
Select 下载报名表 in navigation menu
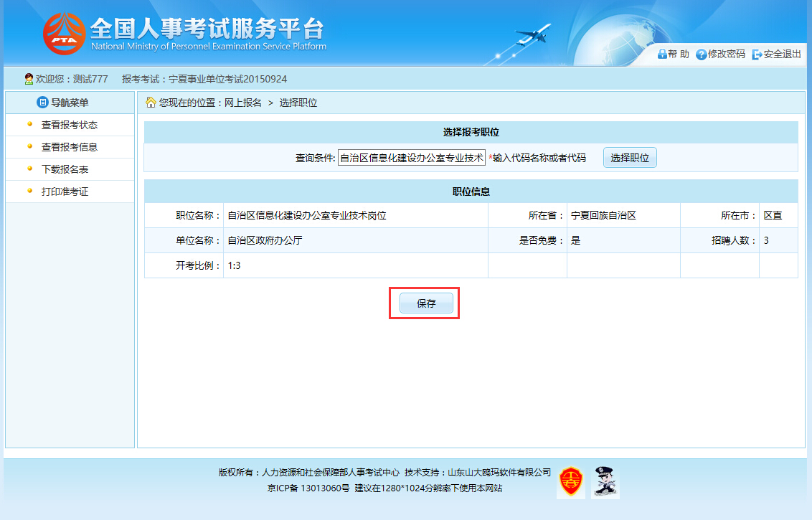[65, 169]
